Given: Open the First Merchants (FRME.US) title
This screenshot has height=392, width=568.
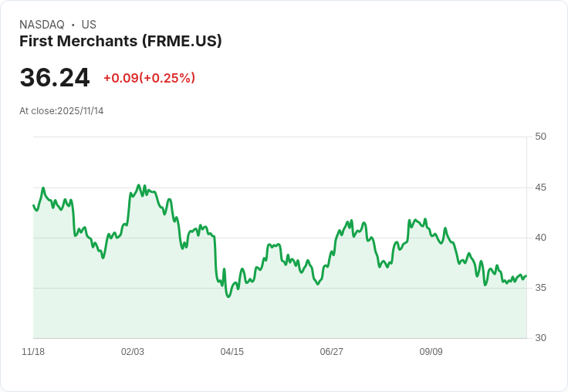Looking at the screenshot, I should click(x=120, y=42).
